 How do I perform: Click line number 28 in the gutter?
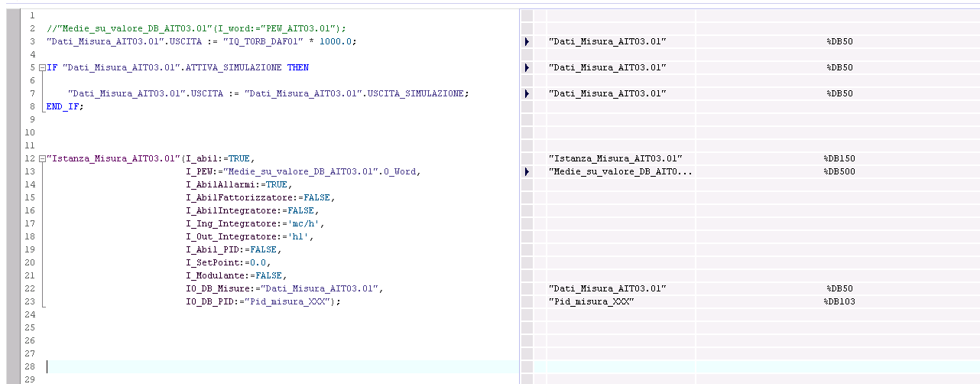click(x=31, y=366)
